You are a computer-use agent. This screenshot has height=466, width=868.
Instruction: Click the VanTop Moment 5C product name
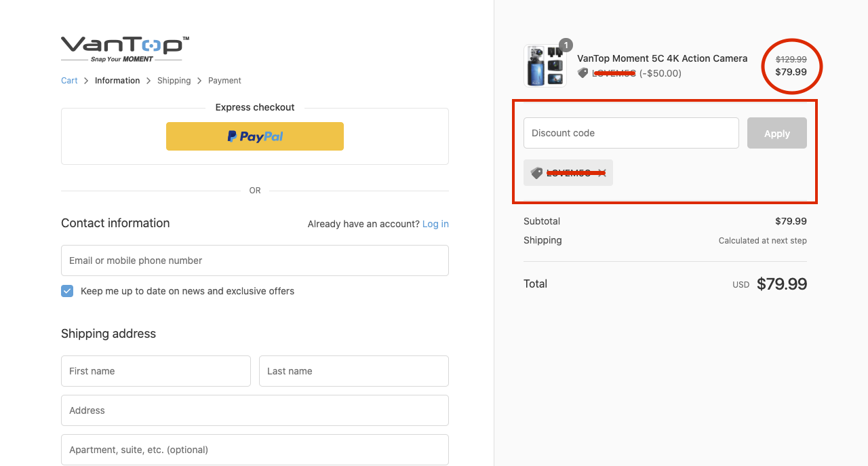[x=663, y=58]
